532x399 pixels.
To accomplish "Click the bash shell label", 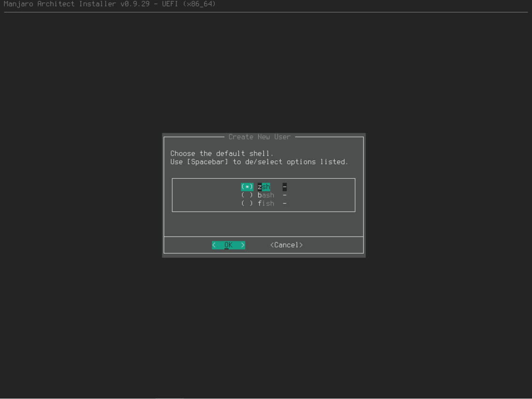I will pos(266,195).
